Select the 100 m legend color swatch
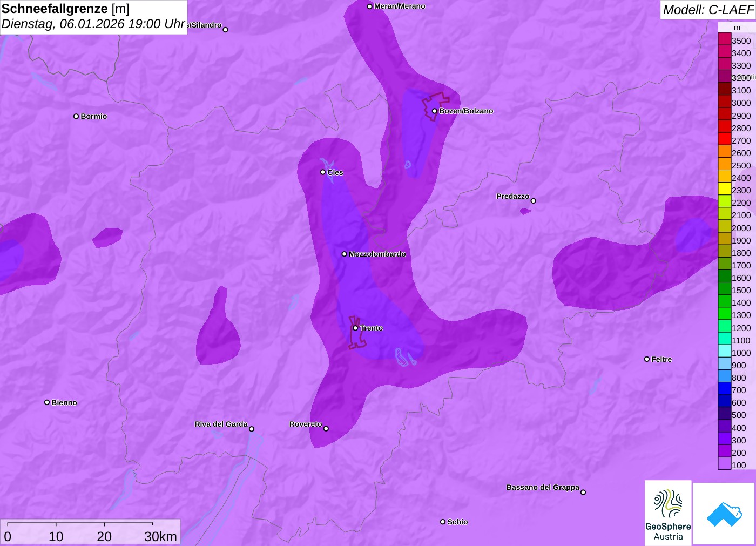The image size is (756, 546). 725,463
